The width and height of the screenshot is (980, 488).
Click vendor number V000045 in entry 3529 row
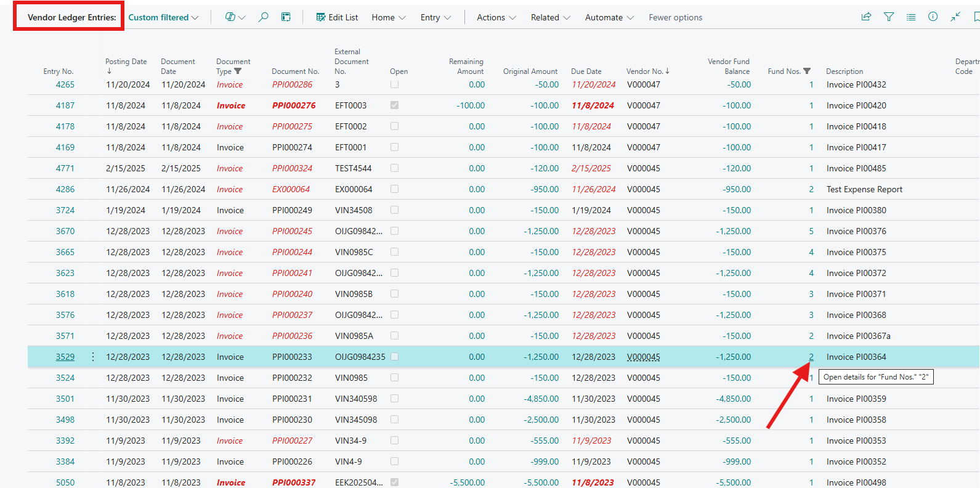pos(644,357)
